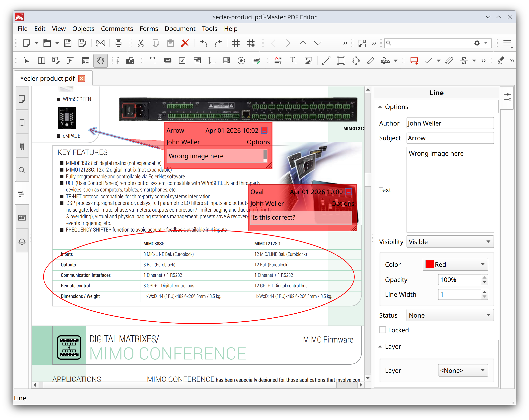The image size is (529, 420).
Task: Click Options in the Arrow comment popup
Action: [x=258, y=142]
